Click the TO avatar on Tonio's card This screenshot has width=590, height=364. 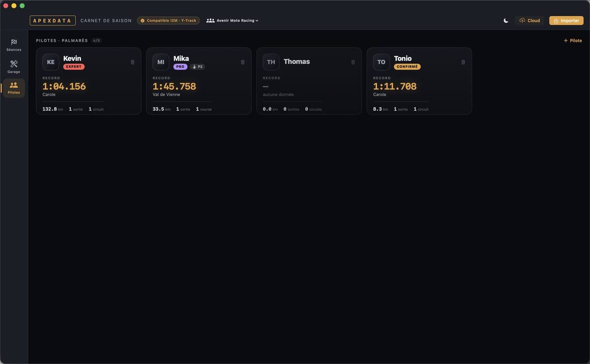[381, 62]
